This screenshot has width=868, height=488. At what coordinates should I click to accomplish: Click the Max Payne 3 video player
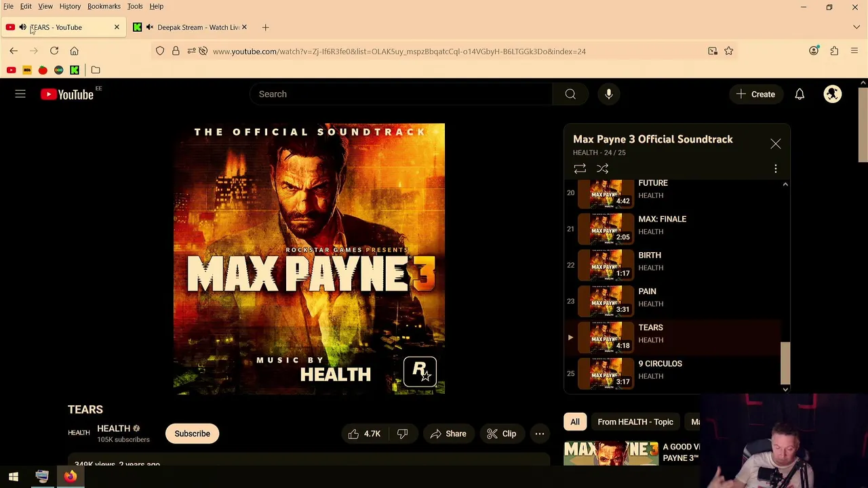pyautogui.click(x=309, y=259)
